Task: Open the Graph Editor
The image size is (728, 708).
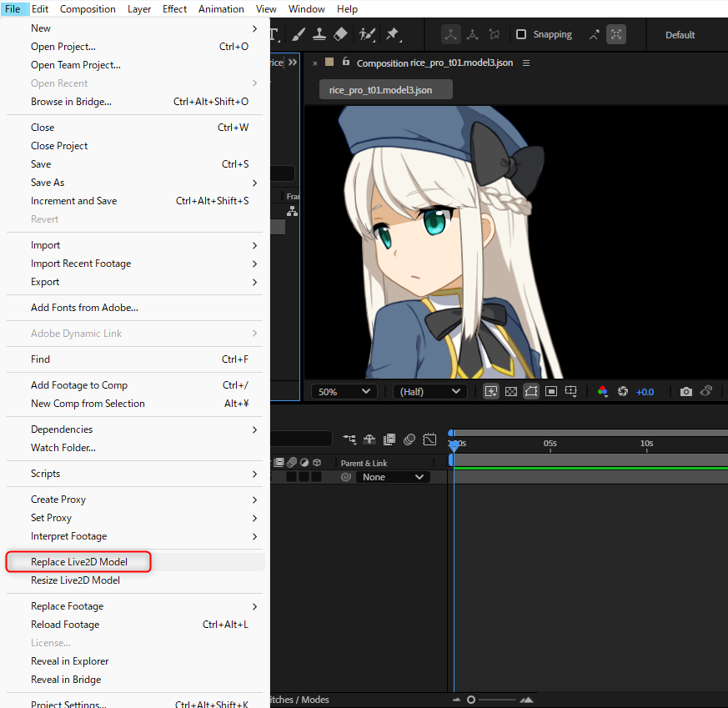Action: pos(430,439)
